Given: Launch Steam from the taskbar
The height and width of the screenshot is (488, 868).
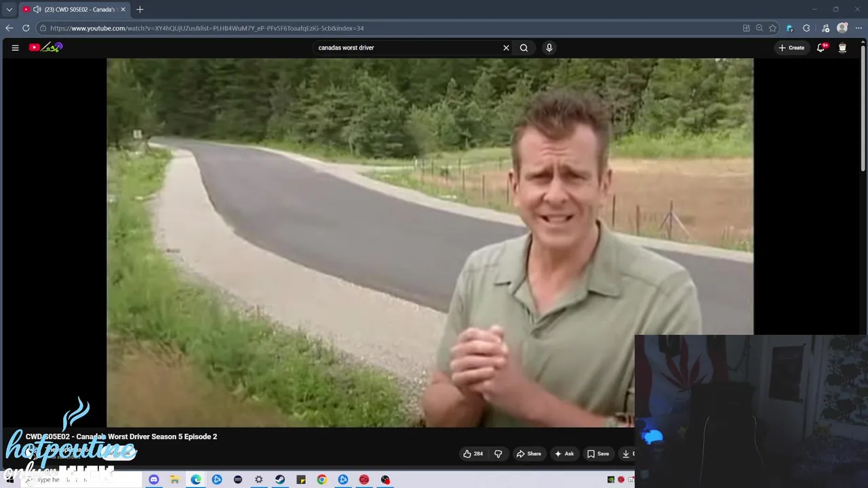Looking at the screenshot, I should tap(280, 480).
